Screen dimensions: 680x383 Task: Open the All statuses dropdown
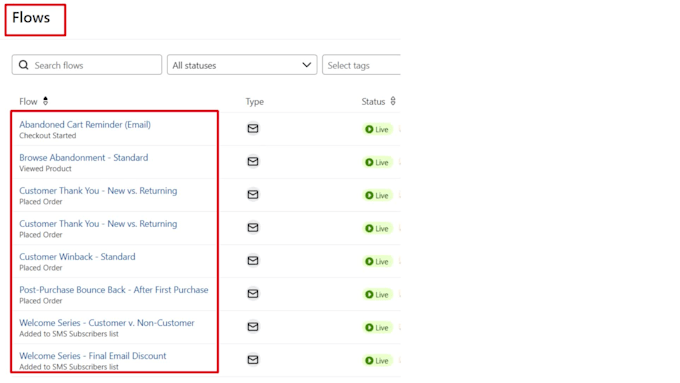[x=242, y=65]
